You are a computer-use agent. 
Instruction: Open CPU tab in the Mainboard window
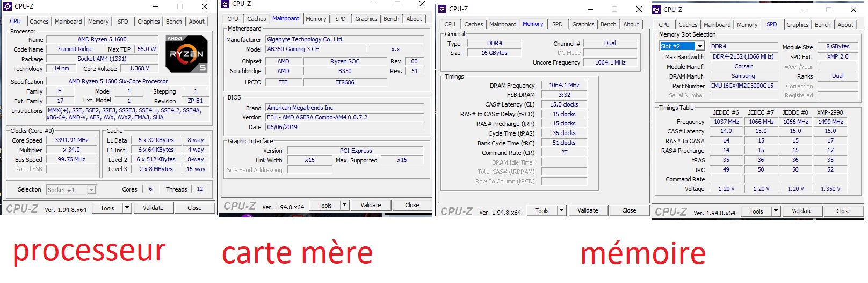click(233, 19)
